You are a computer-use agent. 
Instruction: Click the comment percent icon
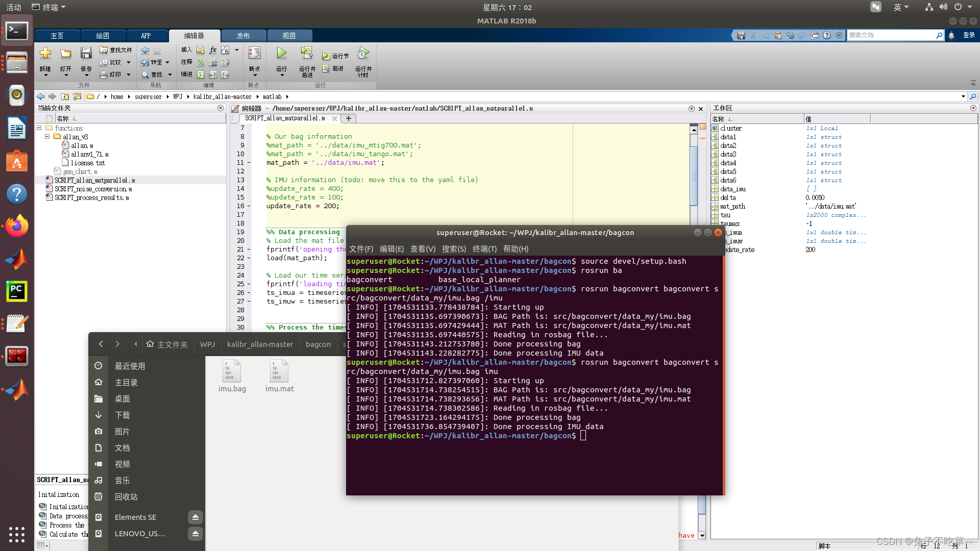coord(201,62)
